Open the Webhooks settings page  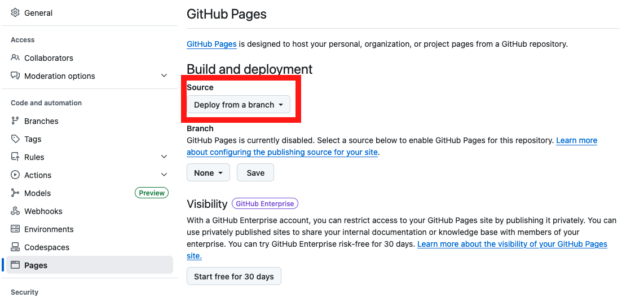point(43,211)
